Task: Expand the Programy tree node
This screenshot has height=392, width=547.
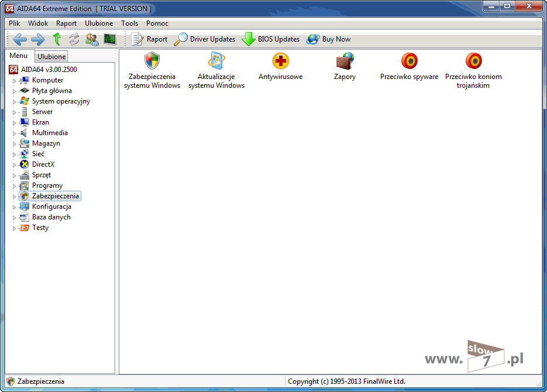Action: coord(14,186)
